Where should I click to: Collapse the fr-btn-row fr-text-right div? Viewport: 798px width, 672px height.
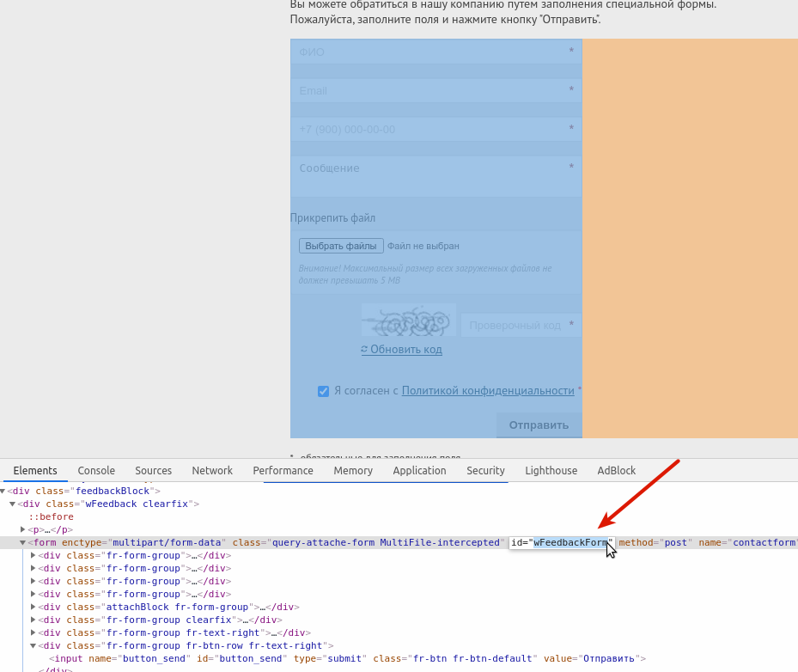click(34, 645)
